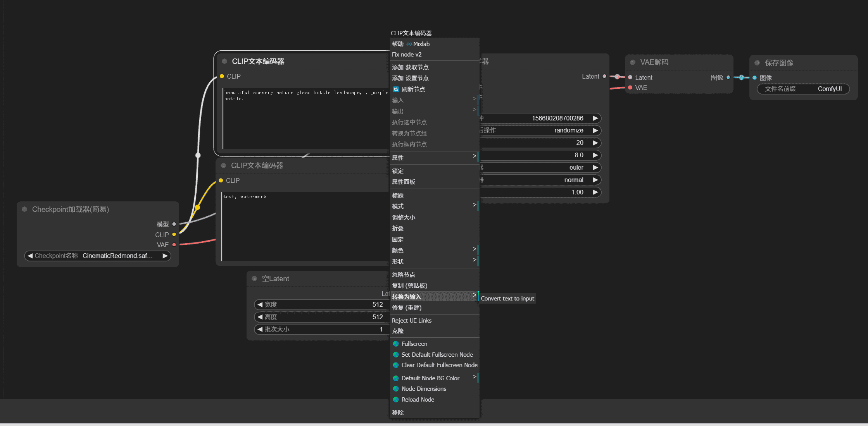Image resolution: width=868 pixels, height=426 pixels.
Task: Click the Reject UE Links menu entry
Action: 412,320
